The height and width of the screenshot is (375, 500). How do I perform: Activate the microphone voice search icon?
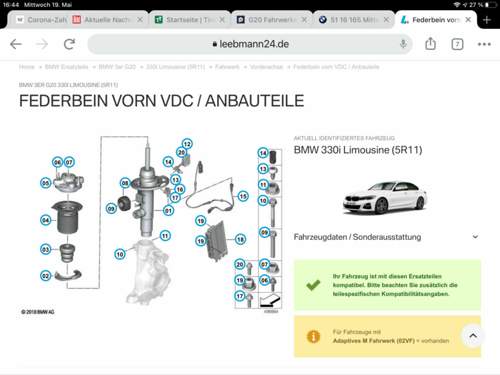point(403,44)
